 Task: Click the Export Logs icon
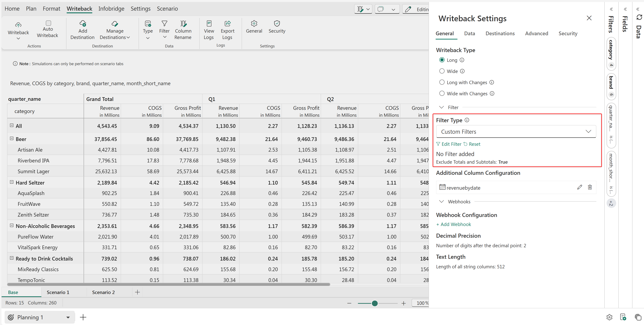pyautogui.click(x=227, y=24)
